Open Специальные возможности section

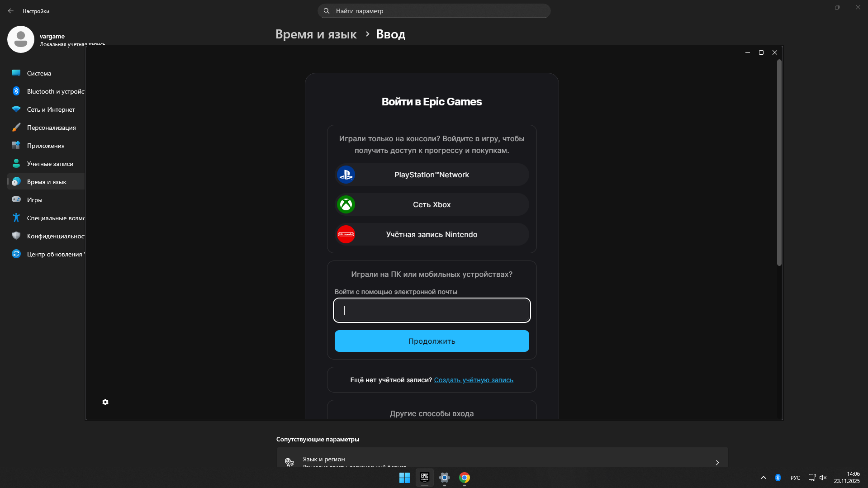46,218
